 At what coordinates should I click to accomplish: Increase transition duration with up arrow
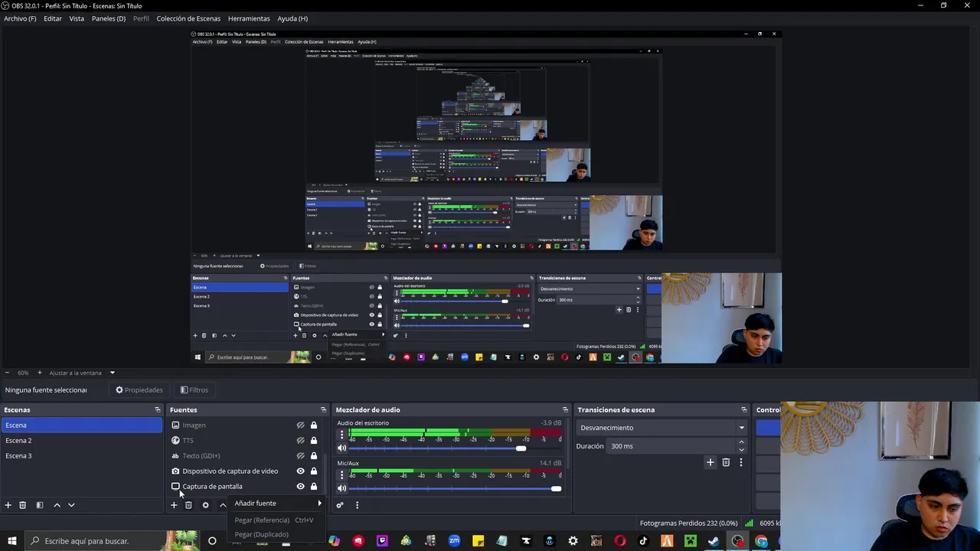pyautogui.click(x=741, y=442)
